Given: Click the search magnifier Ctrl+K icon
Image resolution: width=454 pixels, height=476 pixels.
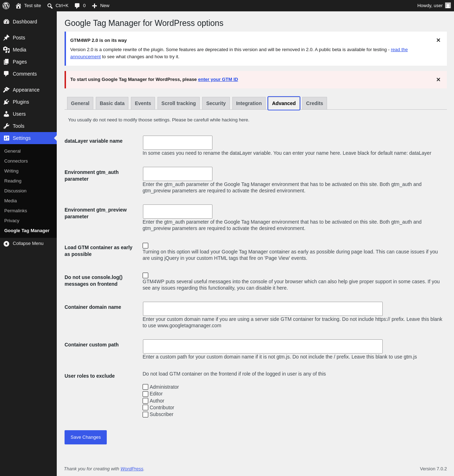Looking at the screenshot, I should 50,6.
